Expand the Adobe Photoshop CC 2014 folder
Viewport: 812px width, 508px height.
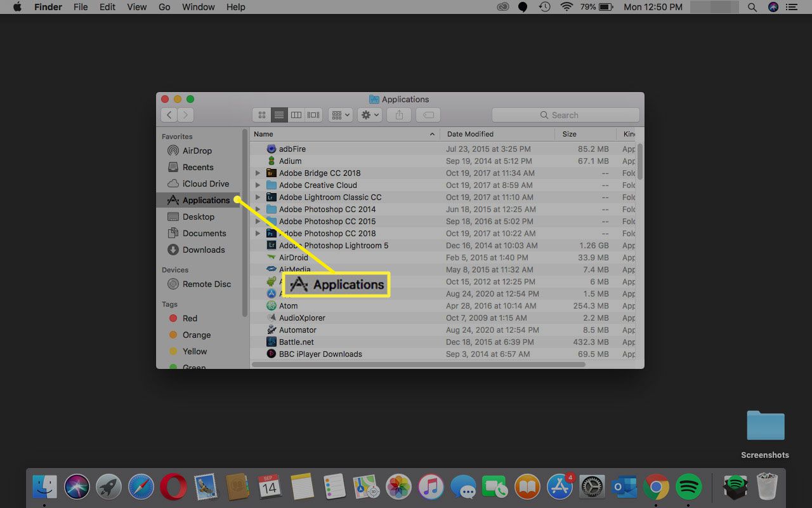point(258,209)
